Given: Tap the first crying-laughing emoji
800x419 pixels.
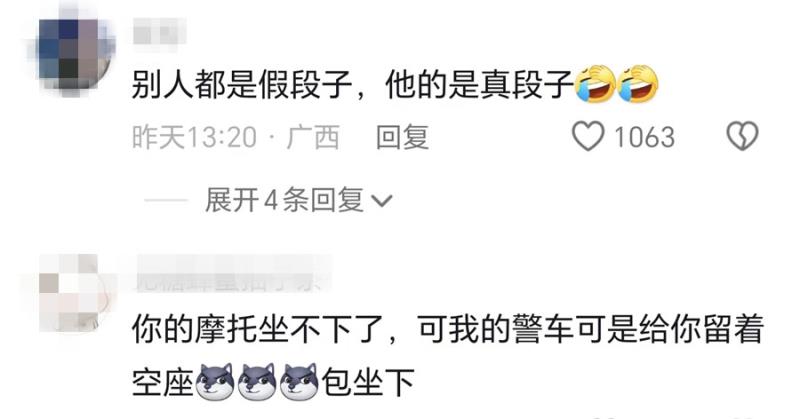Looking at the screenshot, I should click(595, 84).
